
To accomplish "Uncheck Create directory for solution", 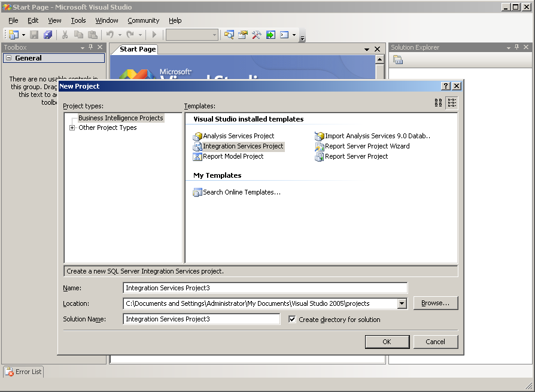I will [x=292, y=320].
